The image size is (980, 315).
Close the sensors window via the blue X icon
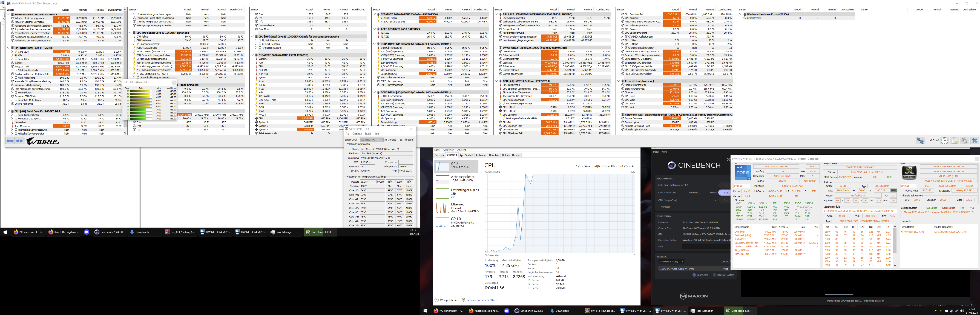point(974,141)
